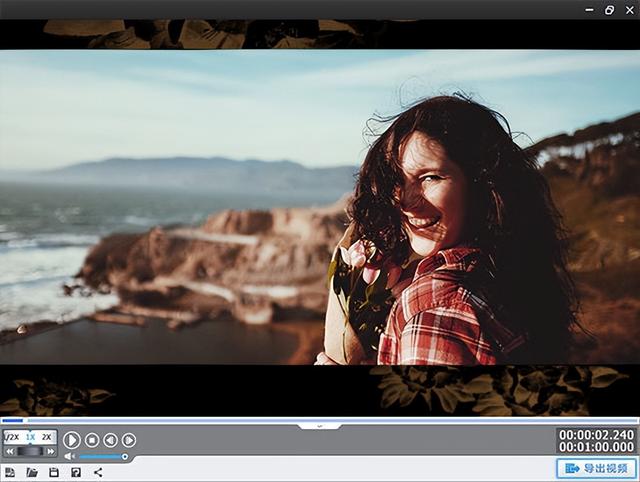Set playback speed to 1/2X
The image size is (640, 482).
pos(11,437)
